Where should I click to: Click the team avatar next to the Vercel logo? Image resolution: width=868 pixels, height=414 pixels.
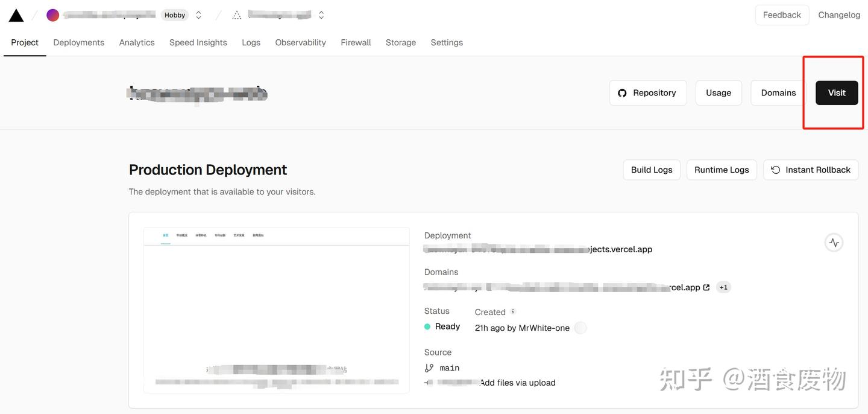click(x=52, y=14)
